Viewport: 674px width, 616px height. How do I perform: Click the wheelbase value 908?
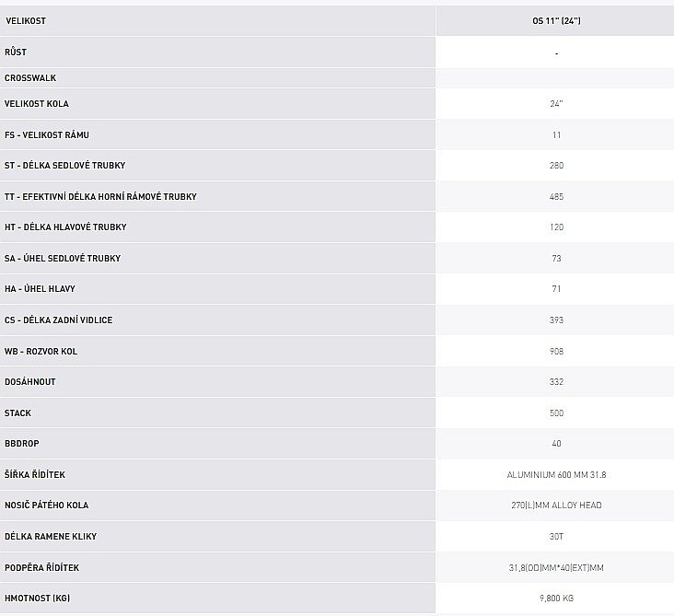[556, 351]
